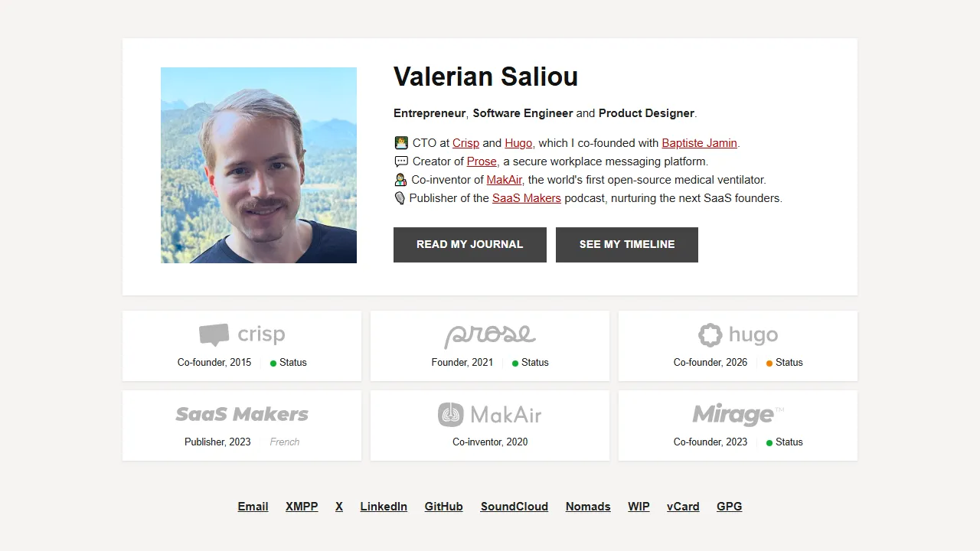Click the microphone emoji on the Publisher line
Image resolution: width=980 pixels, height=551 pixels.
(x=400, y=197)
